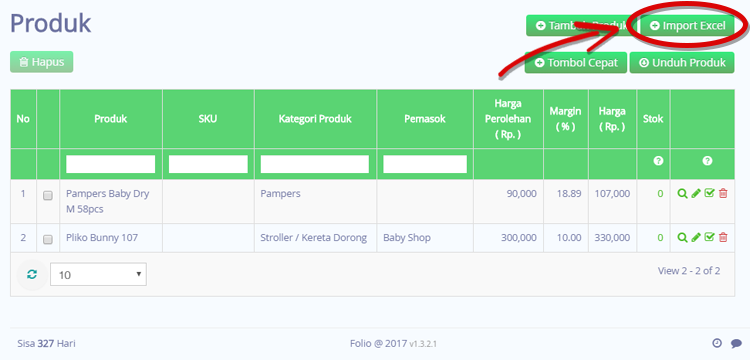The width and height of the screenshot is (750, 360).
Task: Expand the rows-per-page dropdown showing 10
Action: click(x=98, y=274)
